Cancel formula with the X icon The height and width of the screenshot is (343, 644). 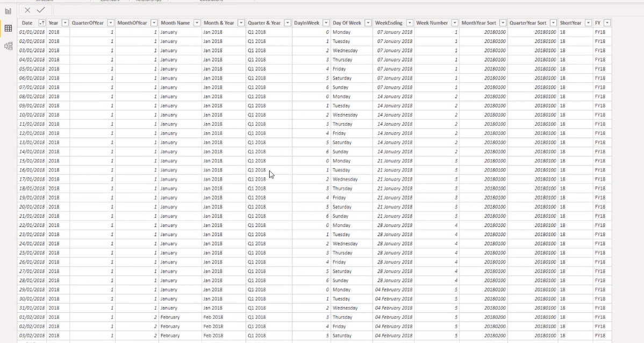coord(27,10)
